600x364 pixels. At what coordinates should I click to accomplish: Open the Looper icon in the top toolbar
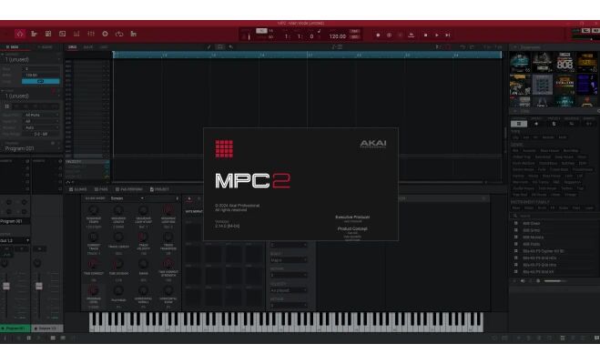tap(119, 34)
